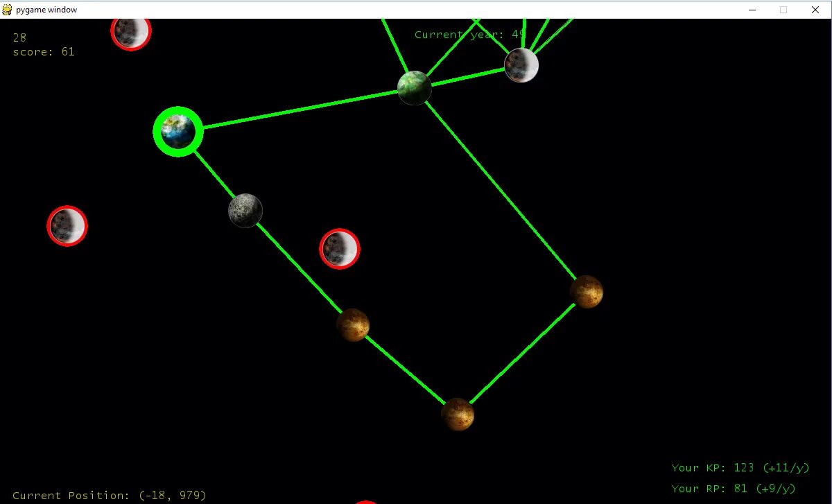Viewport: 832px width, 504px height.
Task: Select the gray rocky planet on the route
Action: pos(245,210)
